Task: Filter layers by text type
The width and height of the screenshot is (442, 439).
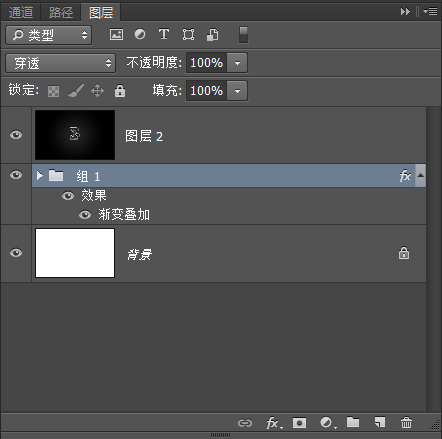Action: 164,34
